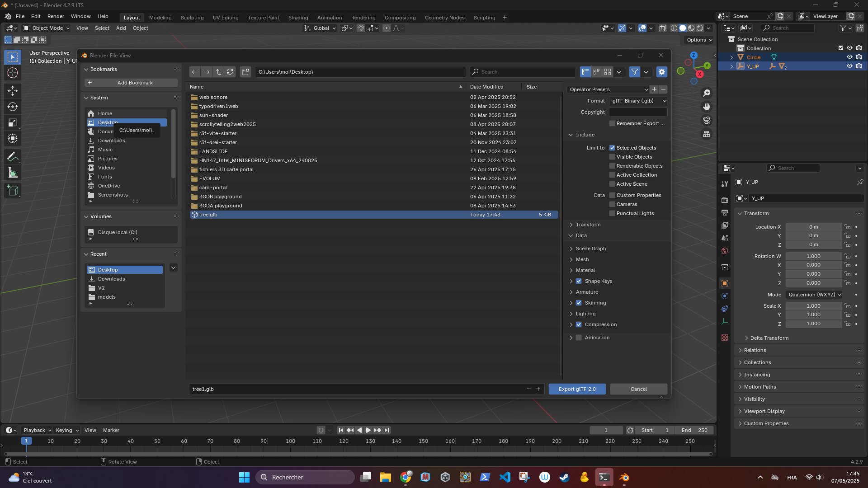Open the glTF Format dropdown
Viewport: 868px width, 488px height.
click(638, 101)
